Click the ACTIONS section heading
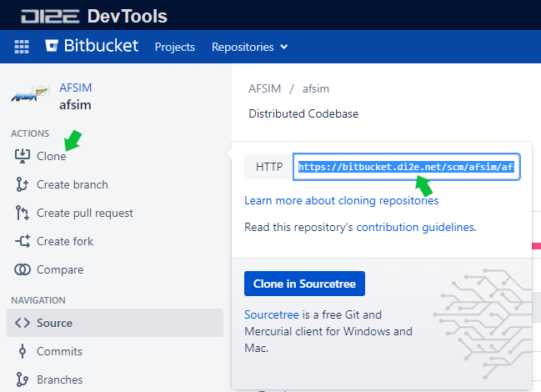Screen dimensions: 541x392 (x=30, y=133)
